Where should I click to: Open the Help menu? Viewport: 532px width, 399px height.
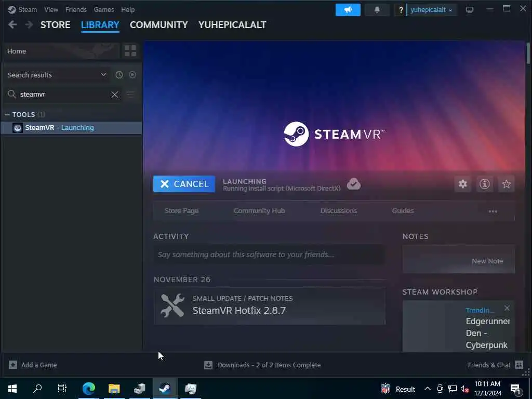pos(128,9)
